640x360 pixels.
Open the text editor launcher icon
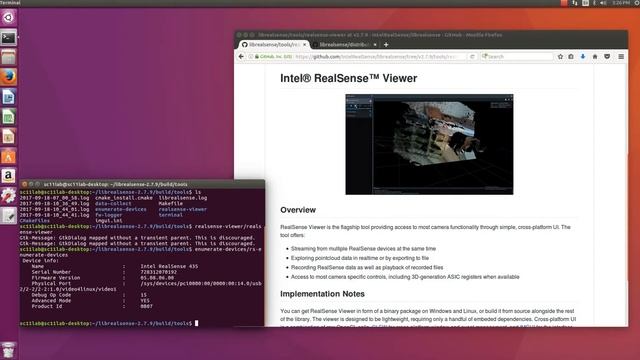click(9, 216)
